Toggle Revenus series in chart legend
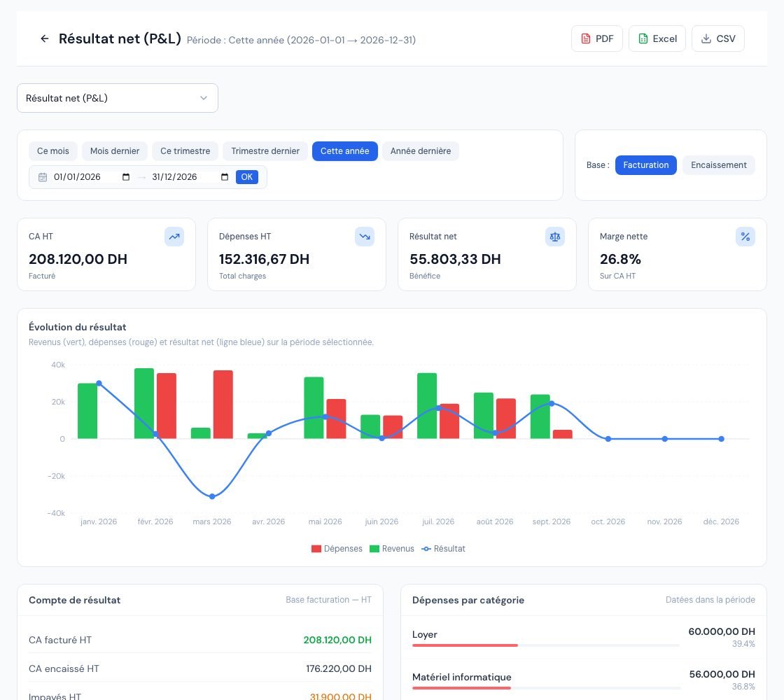This screenshot has height=700, width=784. point(391,549)
